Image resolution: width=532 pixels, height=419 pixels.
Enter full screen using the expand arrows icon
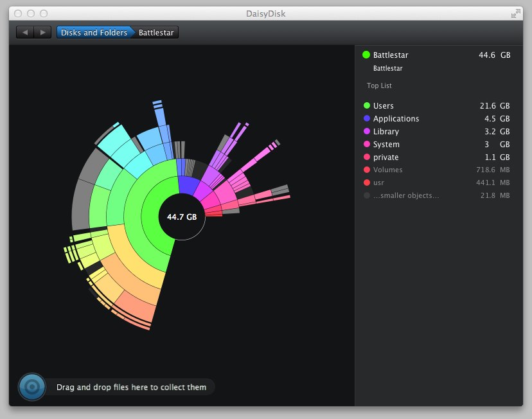(x=515, y=13)
